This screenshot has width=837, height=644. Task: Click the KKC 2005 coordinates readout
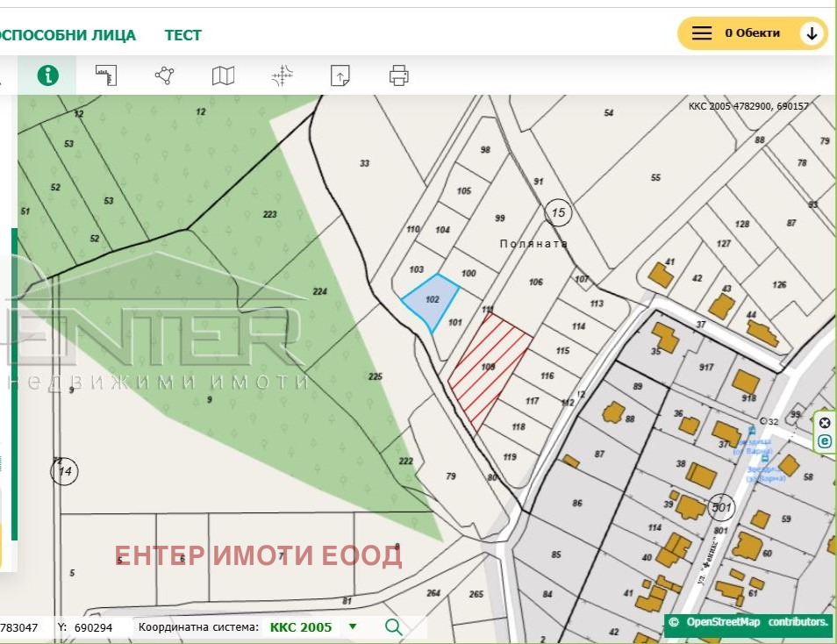pyautogui.click(x=748, y=106)
